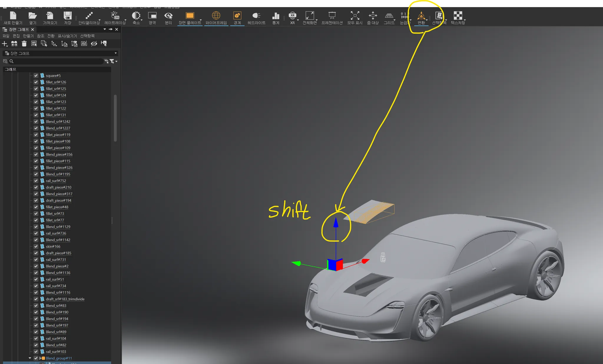Select the Transform (변환) manipulator tool
This screenshot has width=603, height=364.
tap(421, 16)
